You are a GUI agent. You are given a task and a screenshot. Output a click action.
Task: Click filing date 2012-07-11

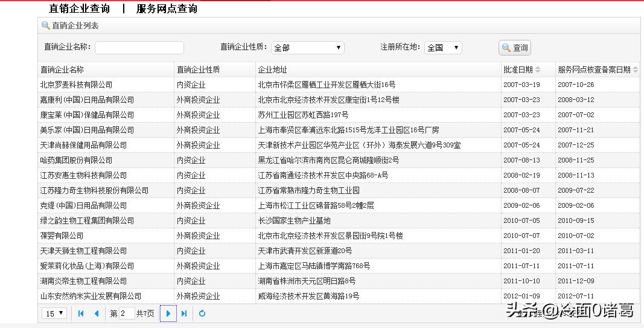576,297
